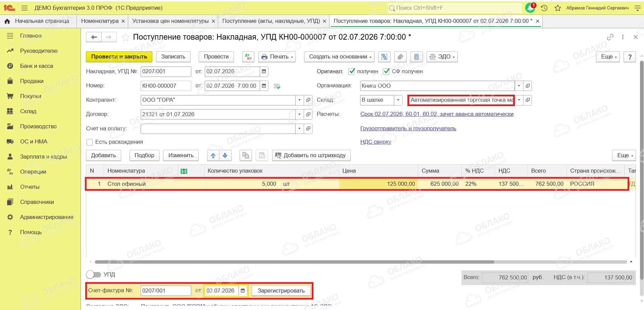Click the Подбор button

point(144,156)
